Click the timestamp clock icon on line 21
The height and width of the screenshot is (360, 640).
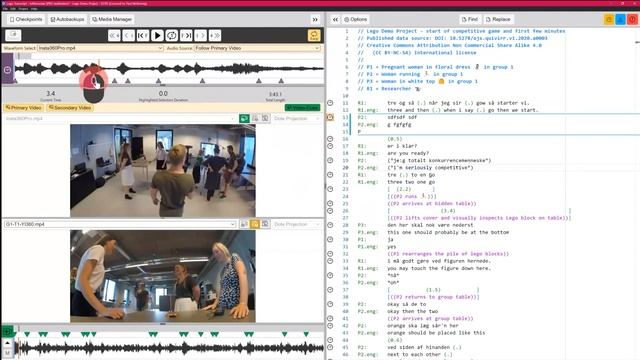click(x=330, y=175)
